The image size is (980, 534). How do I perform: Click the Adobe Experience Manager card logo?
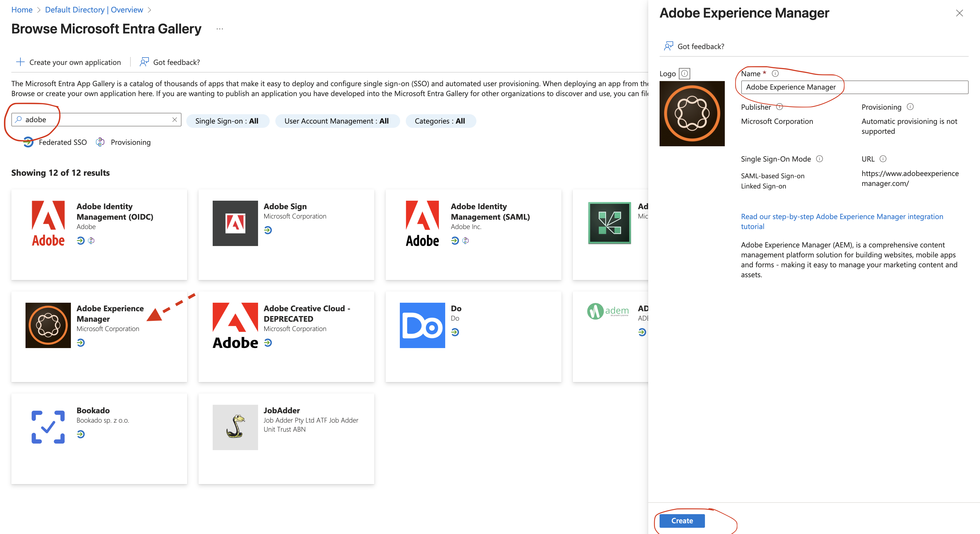click(x=48, y=325)
